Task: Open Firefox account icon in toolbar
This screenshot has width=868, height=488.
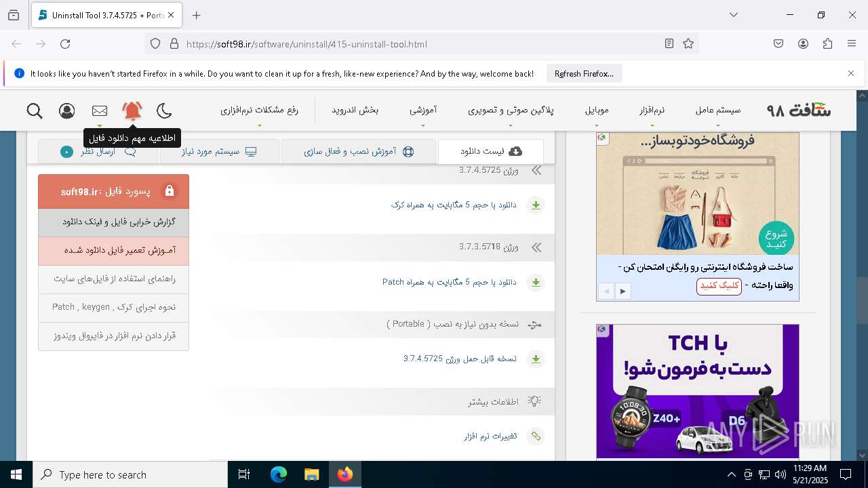Action: tap(803, 44)
